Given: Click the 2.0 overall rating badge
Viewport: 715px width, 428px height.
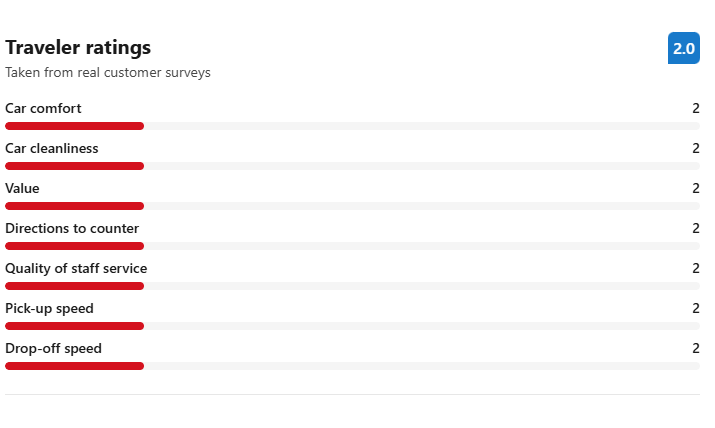Looking at the screenshot, I should (683, 48).
